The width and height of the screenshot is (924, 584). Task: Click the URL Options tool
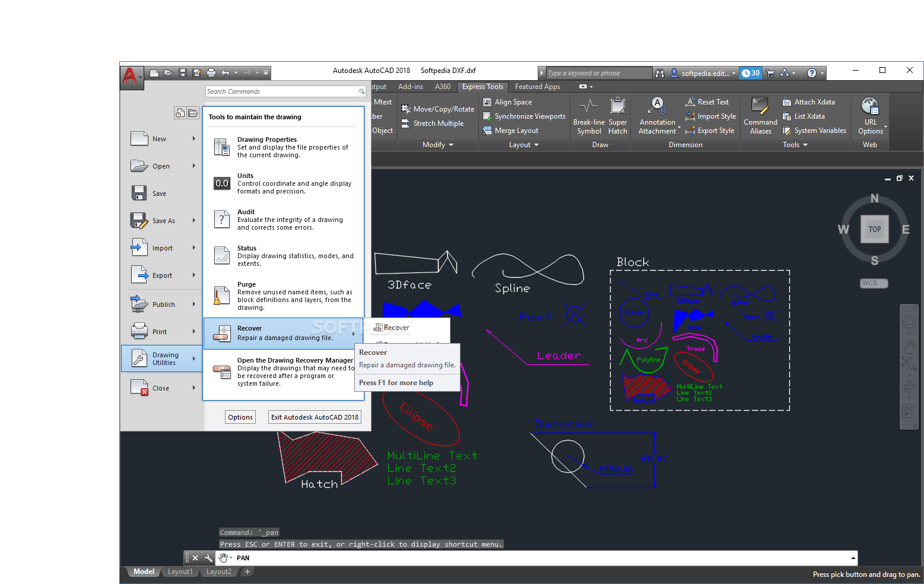coord(871,116)
